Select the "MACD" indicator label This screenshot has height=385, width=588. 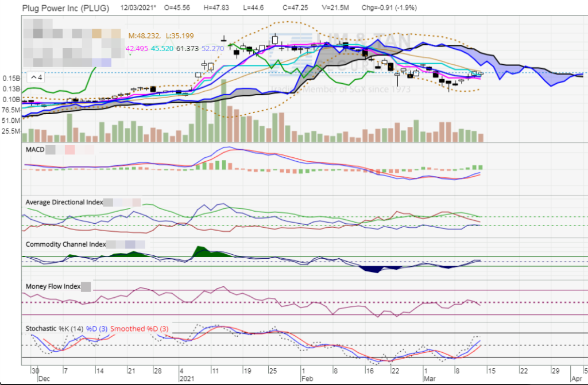pos(35,150)
